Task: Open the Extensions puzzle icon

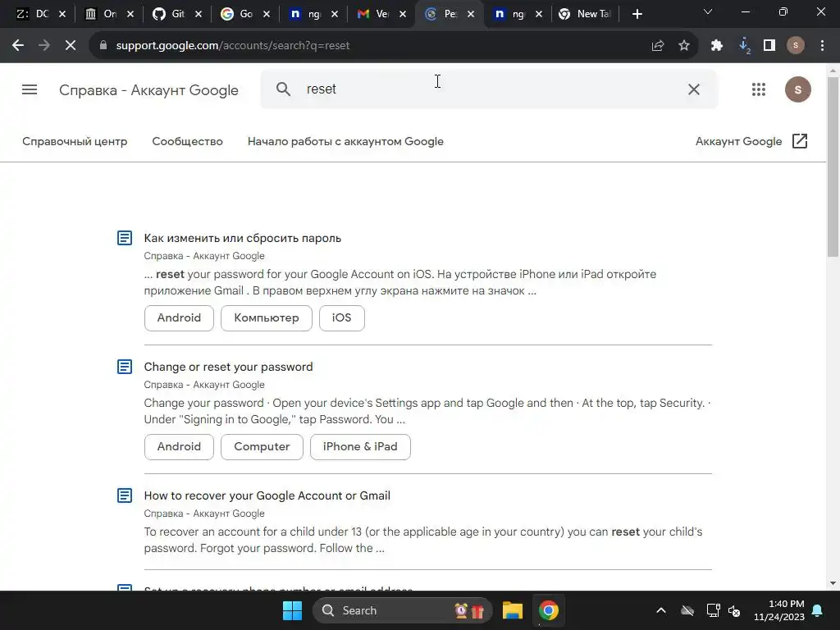Action: point(717,46)
